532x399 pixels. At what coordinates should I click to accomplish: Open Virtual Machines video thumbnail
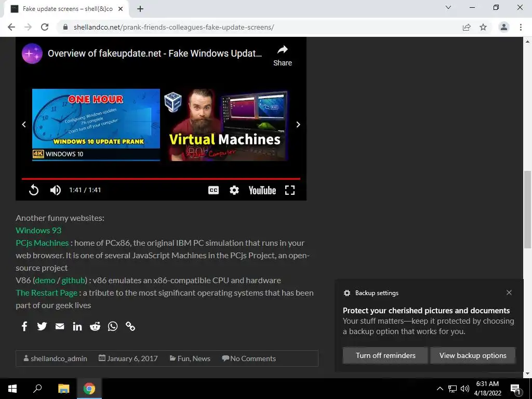228,125
